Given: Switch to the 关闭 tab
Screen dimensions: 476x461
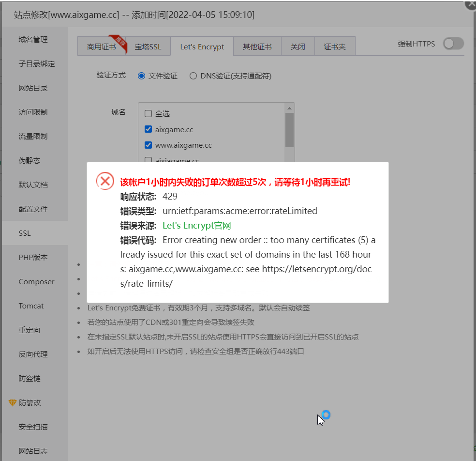Looking at the screenshot, I should (298, 46).
